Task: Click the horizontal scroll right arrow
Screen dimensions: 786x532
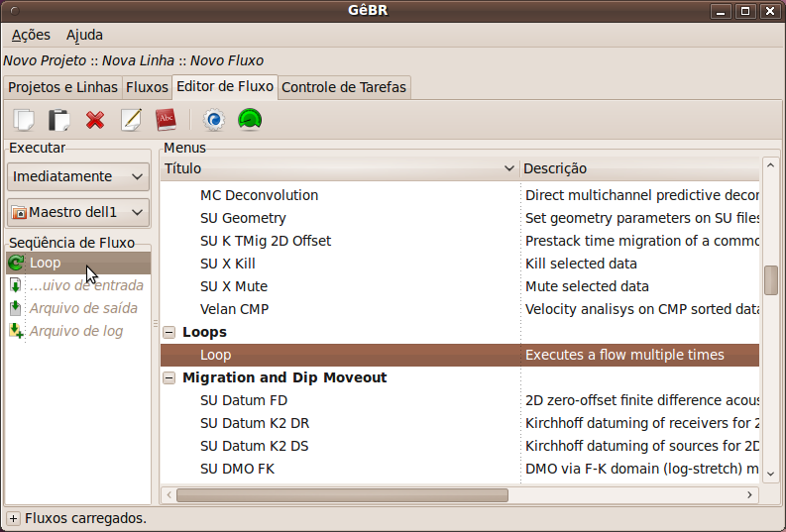Action: pyautogui.click(x=750, y=495)
